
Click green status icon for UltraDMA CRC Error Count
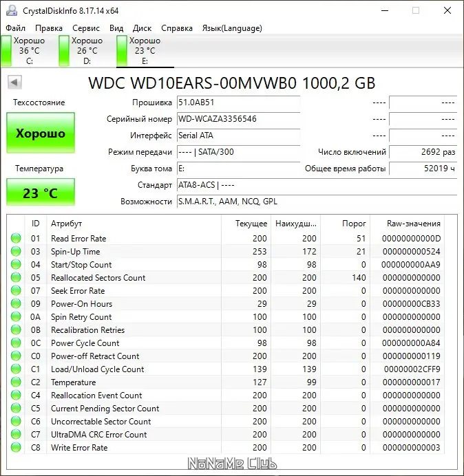pos(16,434)
